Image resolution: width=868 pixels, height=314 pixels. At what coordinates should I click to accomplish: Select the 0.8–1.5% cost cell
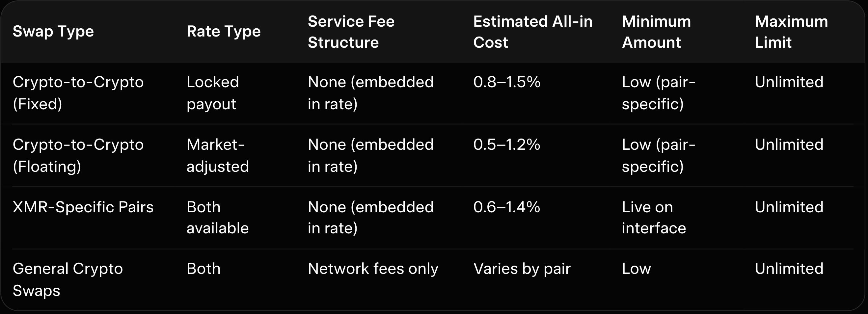coord(506,82)
